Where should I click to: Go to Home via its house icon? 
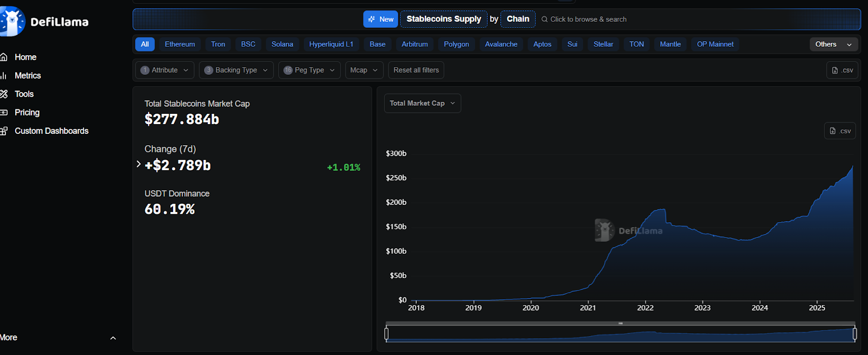(x=4, y=57)
